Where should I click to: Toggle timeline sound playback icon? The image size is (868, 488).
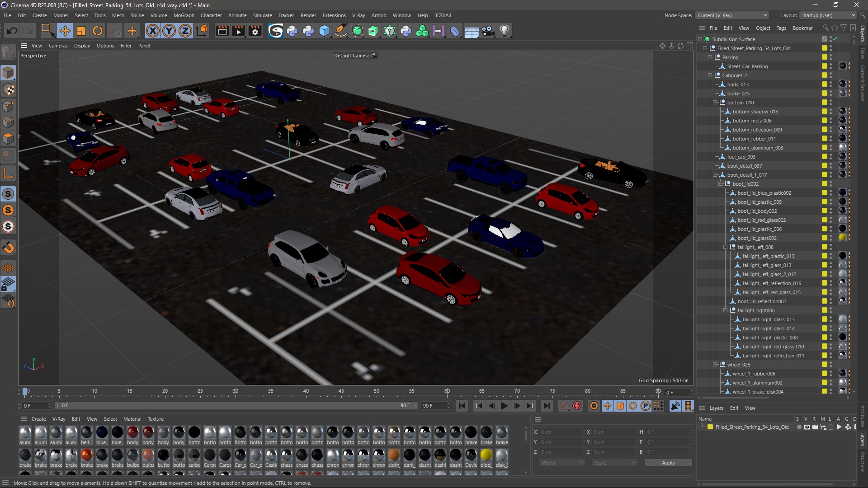pos(675,406)
